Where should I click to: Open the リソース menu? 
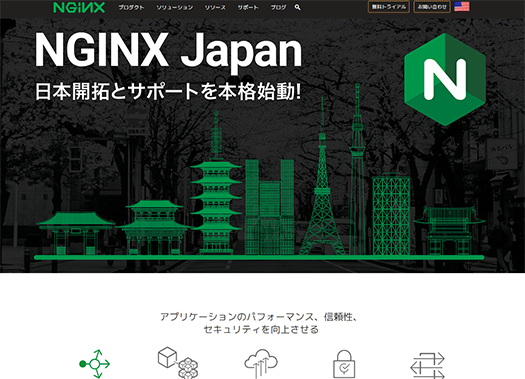point(215,7)
